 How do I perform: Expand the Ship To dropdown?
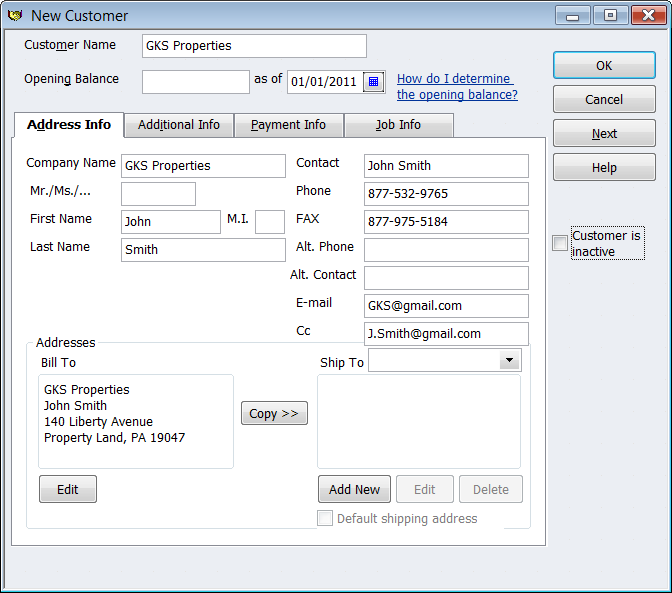pyautogui.click(x=509, y=360)
